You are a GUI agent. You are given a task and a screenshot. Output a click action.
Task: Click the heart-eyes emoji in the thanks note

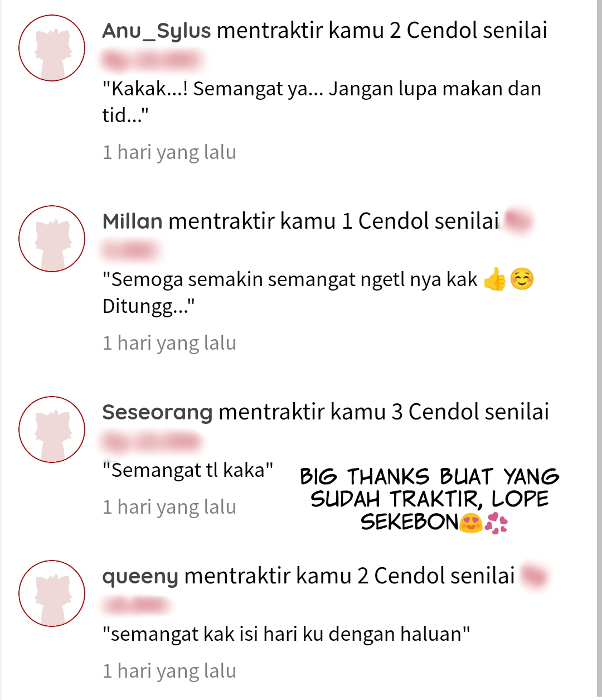point(470,523)
